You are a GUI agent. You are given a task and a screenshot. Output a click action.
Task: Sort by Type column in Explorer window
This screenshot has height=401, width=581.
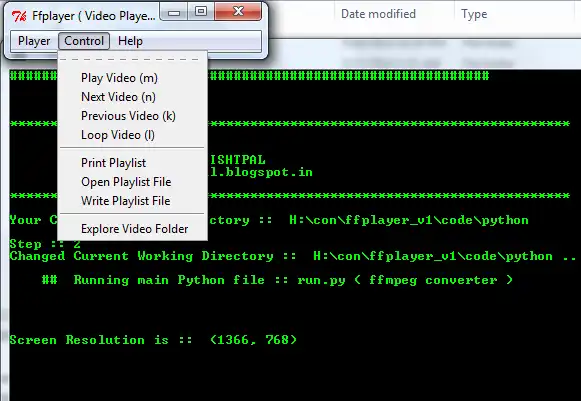pyautogui.click(x=474, y=14)
